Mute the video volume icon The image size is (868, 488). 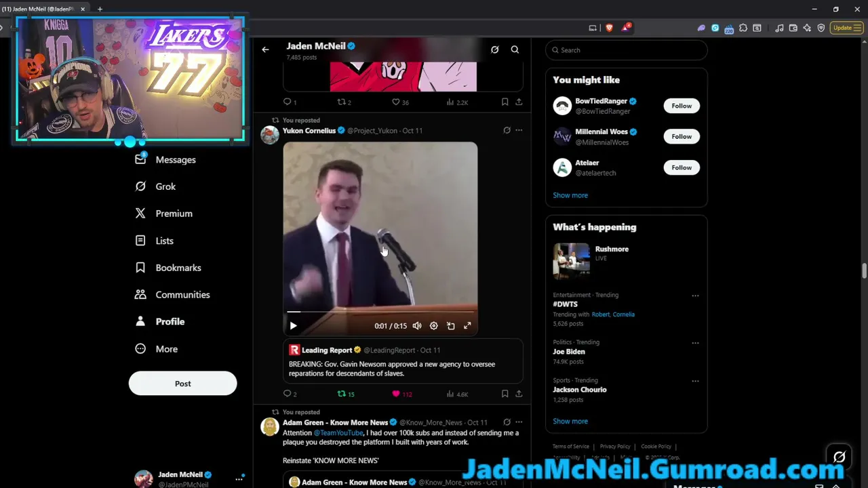(417, 326)
